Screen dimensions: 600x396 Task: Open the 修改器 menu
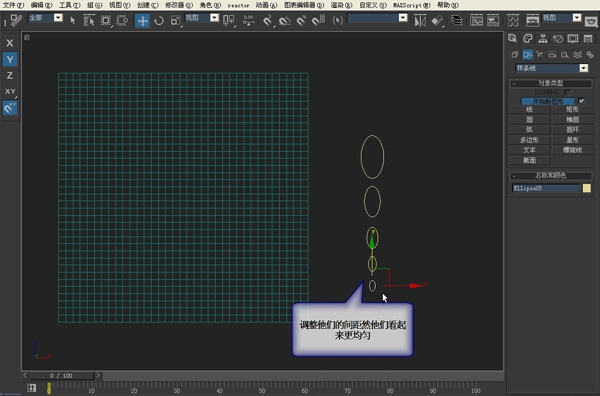tap(179, 5)
